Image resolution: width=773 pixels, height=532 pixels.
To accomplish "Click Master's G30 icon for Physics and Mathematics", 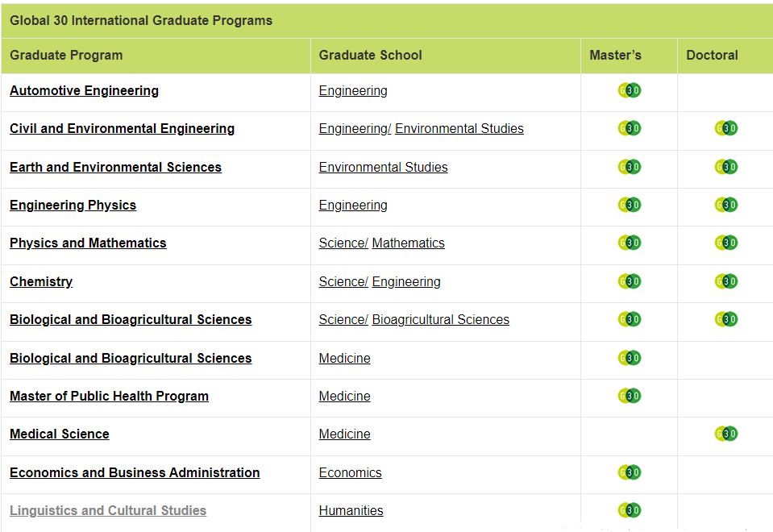I will (x=629, y=243).
